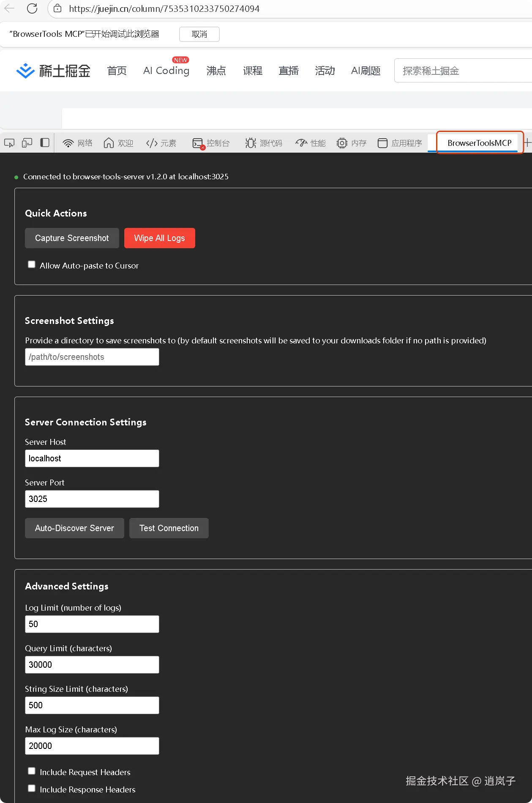Screen dimensions: 532x803
Task: Enable Allow Auto-paste to Cursor checkbox
Action: click(x=32, y=265)
